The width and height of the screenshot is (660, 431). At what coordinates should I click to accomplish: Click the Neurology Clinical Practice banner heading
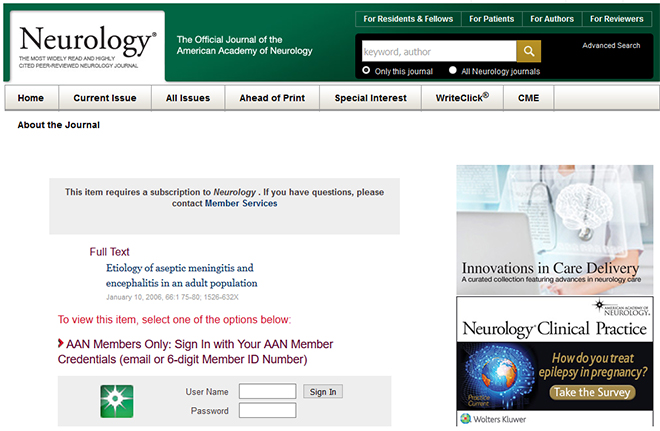click(x=554, y=329)
